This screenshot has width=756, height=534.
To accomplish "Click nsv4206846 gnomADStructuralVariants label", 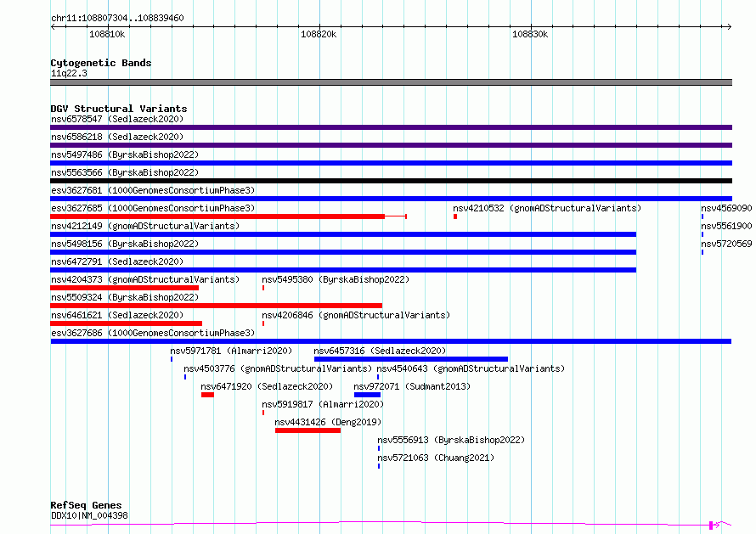I will [x=356, y=315].
